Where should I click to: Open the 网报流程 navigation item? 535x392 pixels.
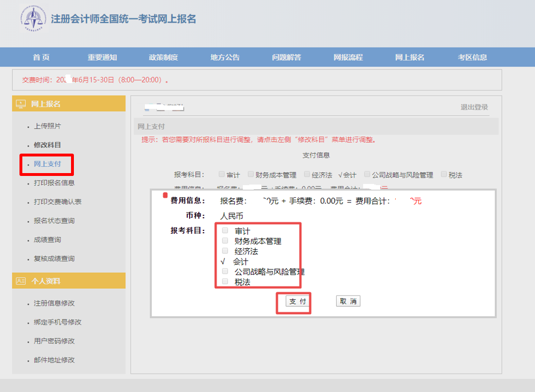pos(348,57)
